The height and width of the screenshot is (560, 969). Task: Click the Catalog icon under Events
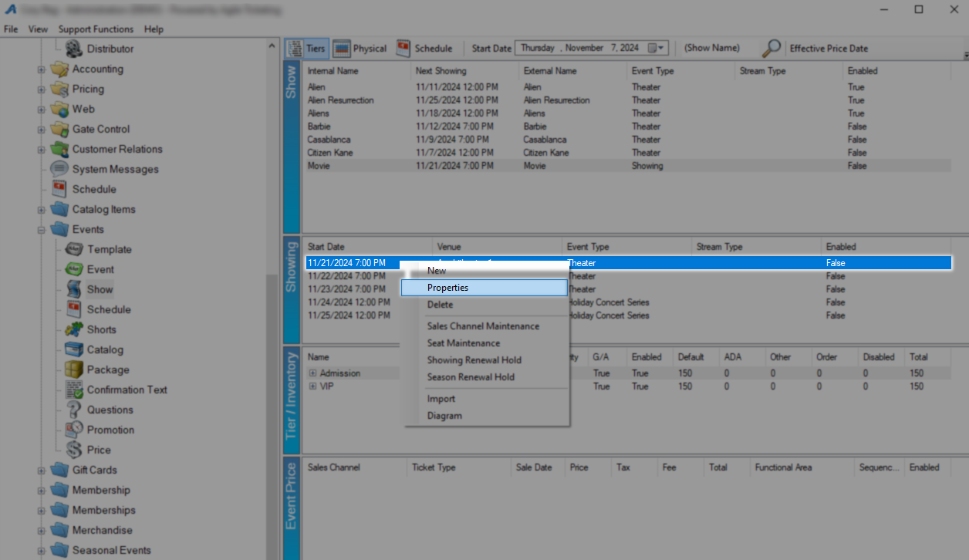(x=74, y=350)
